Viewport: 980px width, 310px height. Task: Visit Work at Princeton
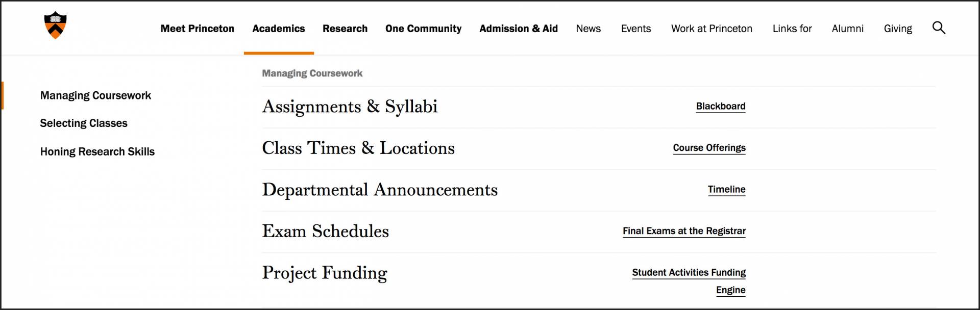(711, 29)
